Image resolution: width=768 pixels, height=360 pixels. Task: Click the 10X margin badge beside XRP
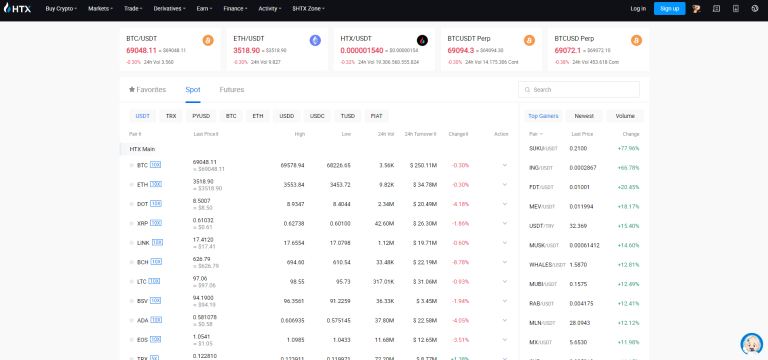pyautogui.click(x=156, y=223)
